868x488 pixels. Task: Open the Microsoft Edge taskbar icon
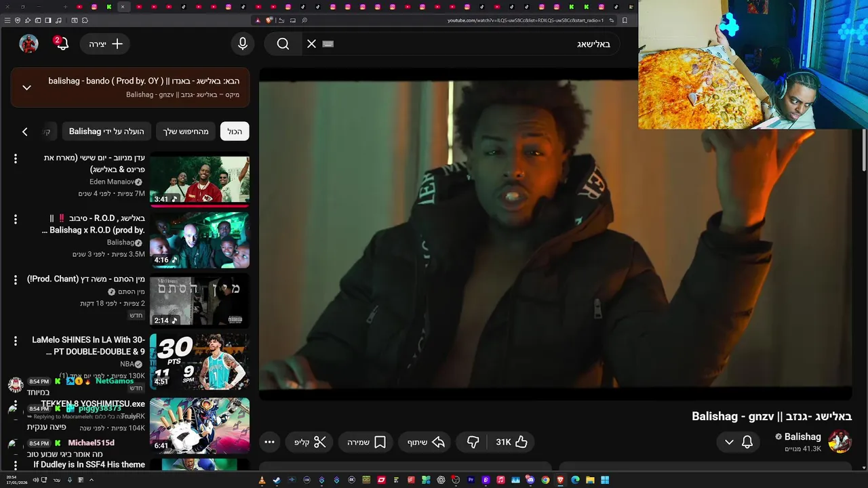(575, 480)
